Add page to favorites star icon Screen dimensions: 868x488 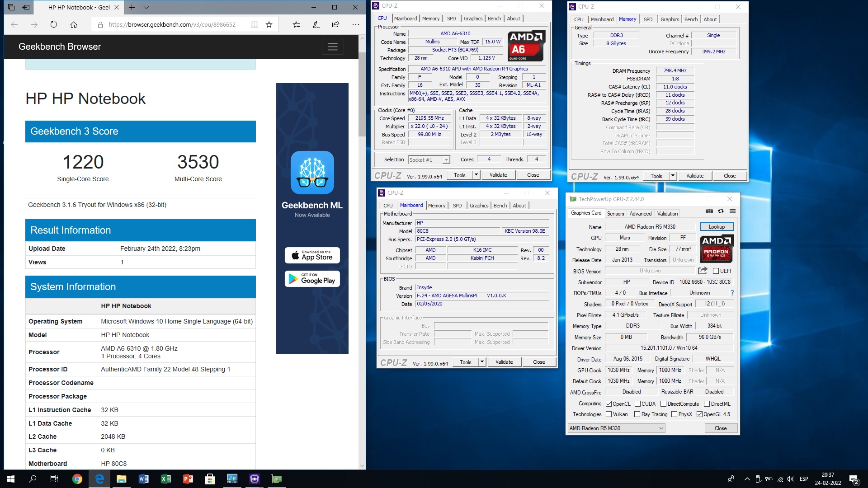click(269, 25)
